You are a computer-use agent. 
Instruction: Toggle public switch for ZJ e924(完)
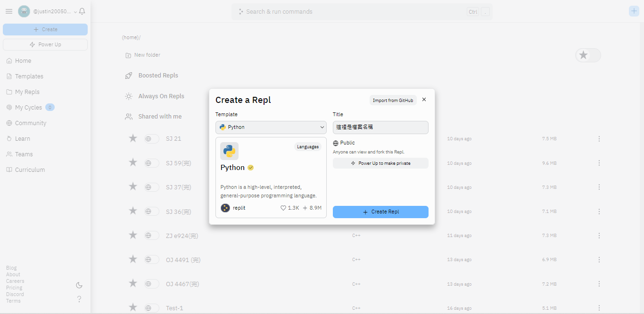click(151, 235)
